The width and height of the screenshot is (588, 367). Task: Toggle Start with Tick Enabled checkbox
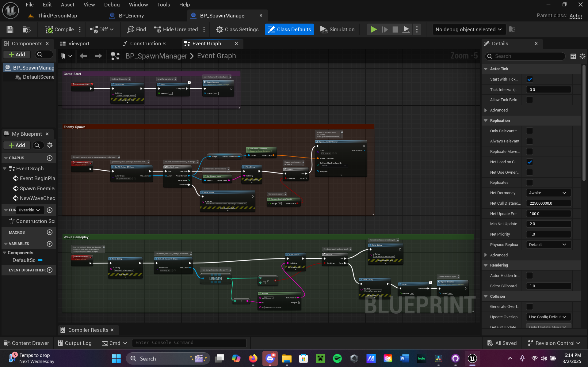[529, 79]
